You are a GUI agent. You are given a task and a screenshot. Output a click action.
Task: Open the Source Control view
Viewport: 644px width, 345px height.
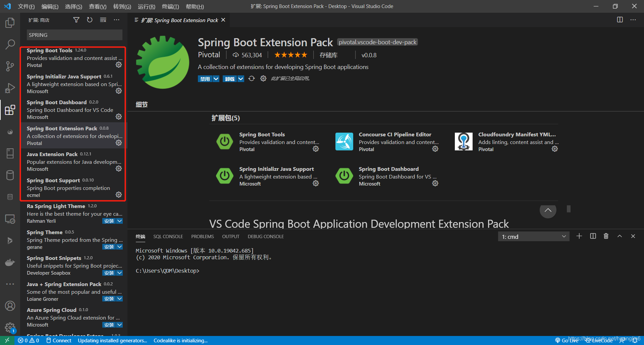pos(10,66)
